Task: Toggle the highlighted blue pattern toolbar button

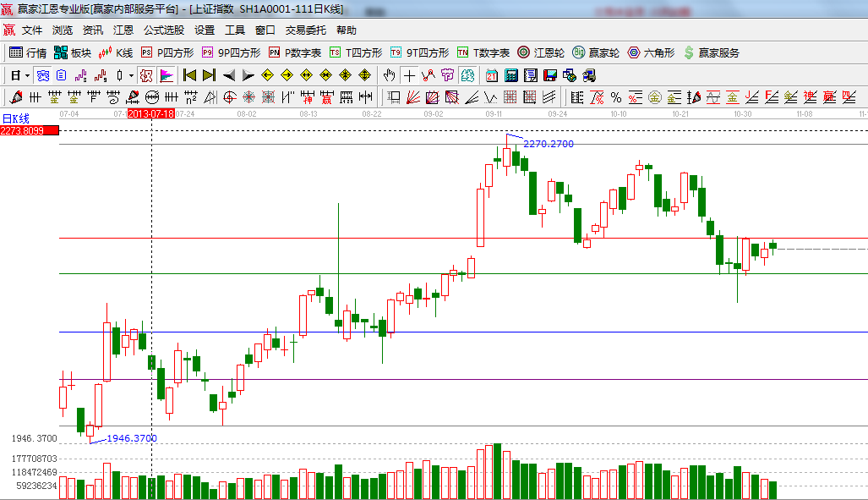Action: click(42, 75)
